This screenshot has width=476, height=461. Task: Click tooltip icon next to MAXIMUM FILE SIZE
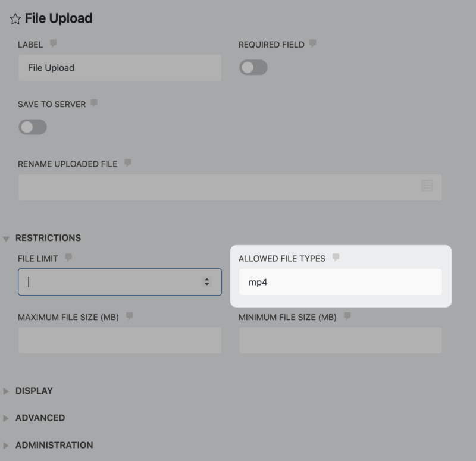130,317
